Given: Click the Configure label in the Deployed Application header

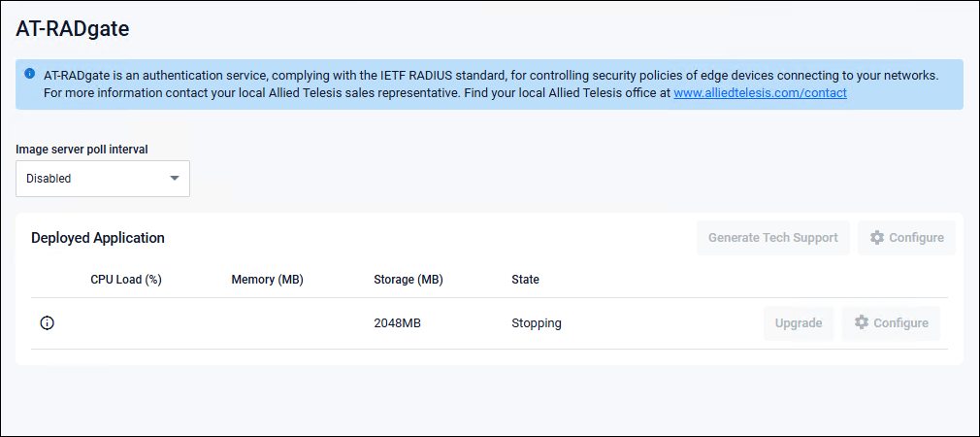Looking at the screenshot, I should coord(916,238).
